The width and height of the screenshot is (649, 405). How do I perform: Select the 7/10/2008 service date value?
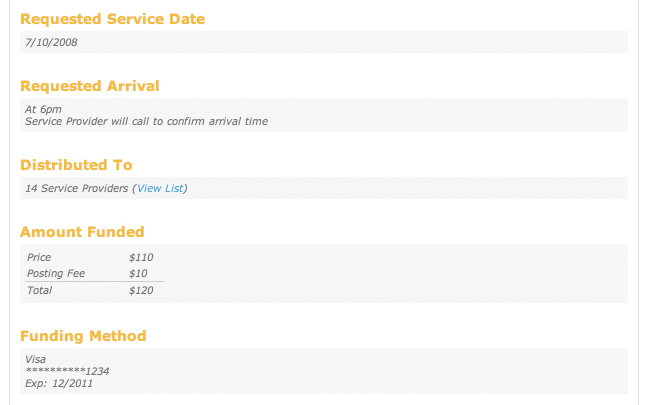(x=51, y=42)
